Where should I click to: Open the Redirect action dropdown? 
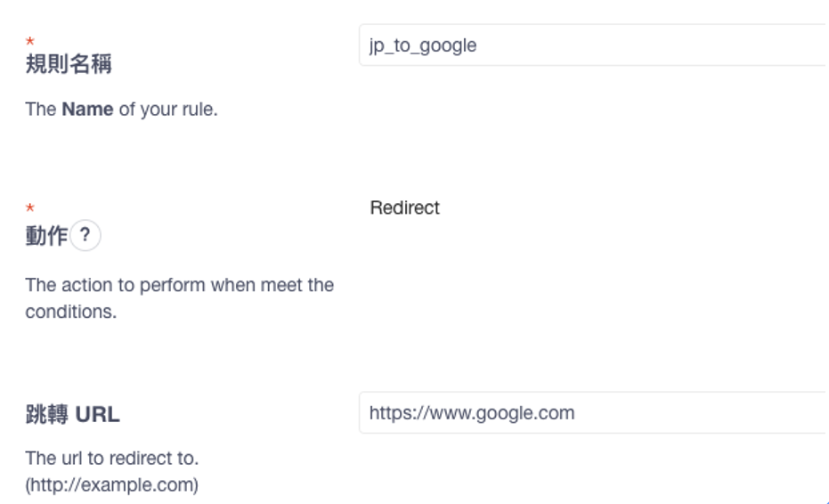404,207
